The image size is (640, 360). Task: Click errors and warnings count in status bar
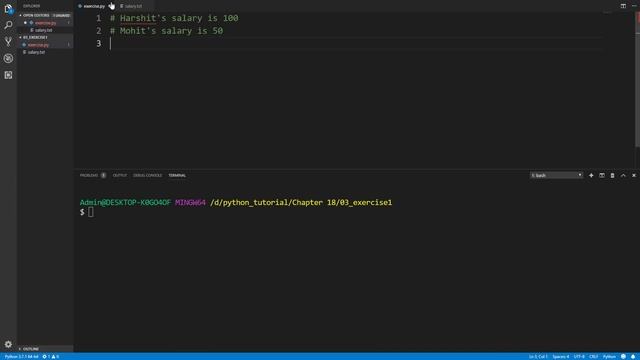(51, 356)
